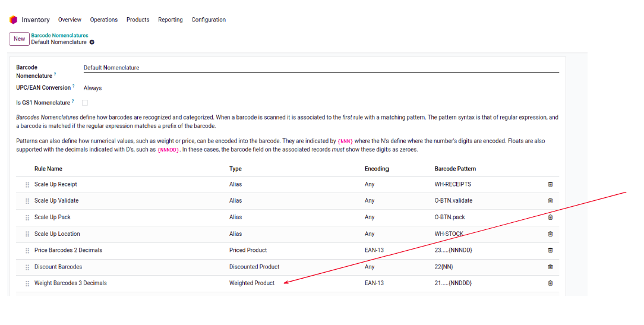Click drag handle for Price Barcodes 2 Decimals
Screen dimensions: 644x325
point(27,251)
